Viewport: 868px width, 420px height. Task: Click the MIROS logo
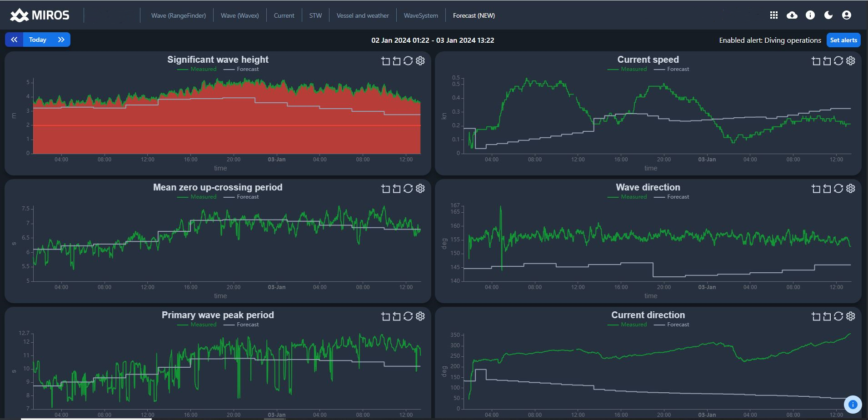point(40,15)
